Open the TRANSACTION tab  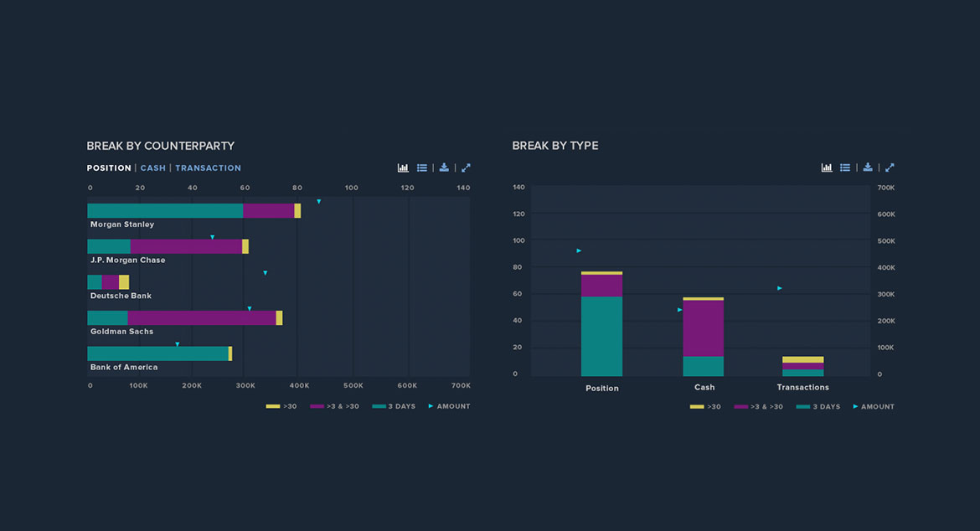click(x=208, y=168)
